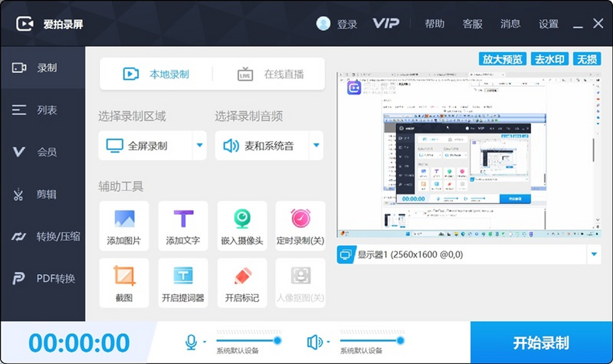Open the 录制 sidebar section
The image size is (613, 364).
(x=43, y=68)
